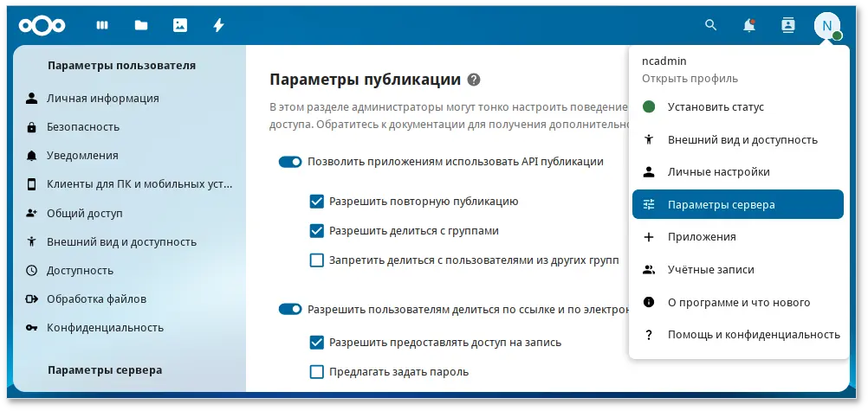Toggle Разрешить пользователям делиться по ссылке
Screen dimensions: 868x411
tap(290, 309)
